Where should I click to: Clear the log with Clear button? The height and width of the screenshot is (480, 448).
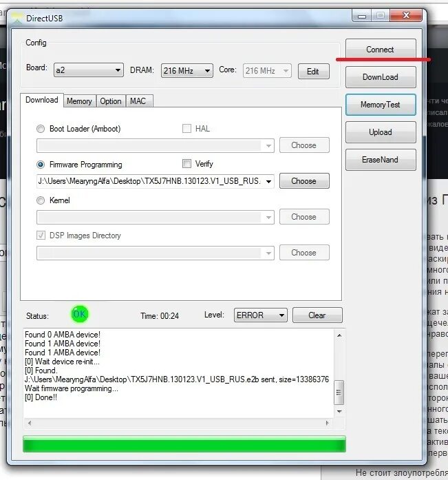317,315
